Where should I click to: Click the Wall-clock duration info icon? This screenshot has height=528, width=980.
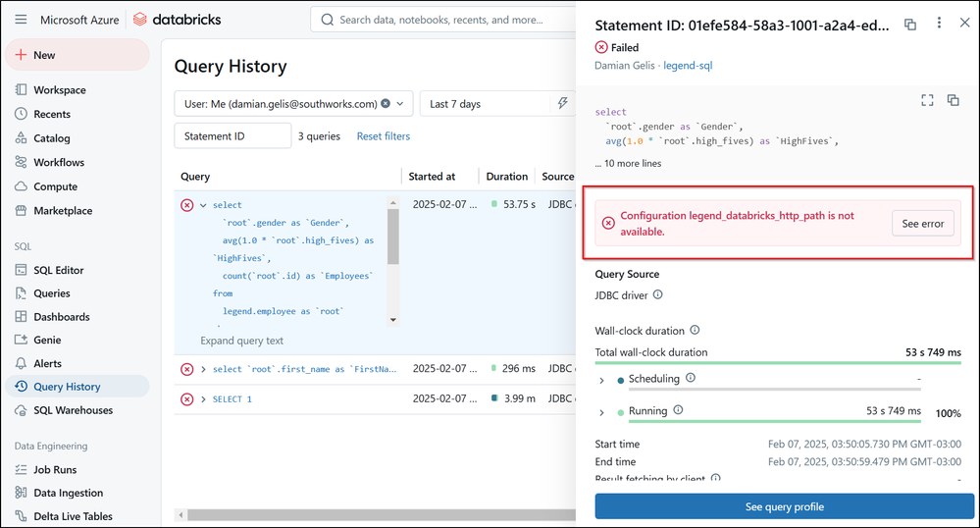click(695, 330)
